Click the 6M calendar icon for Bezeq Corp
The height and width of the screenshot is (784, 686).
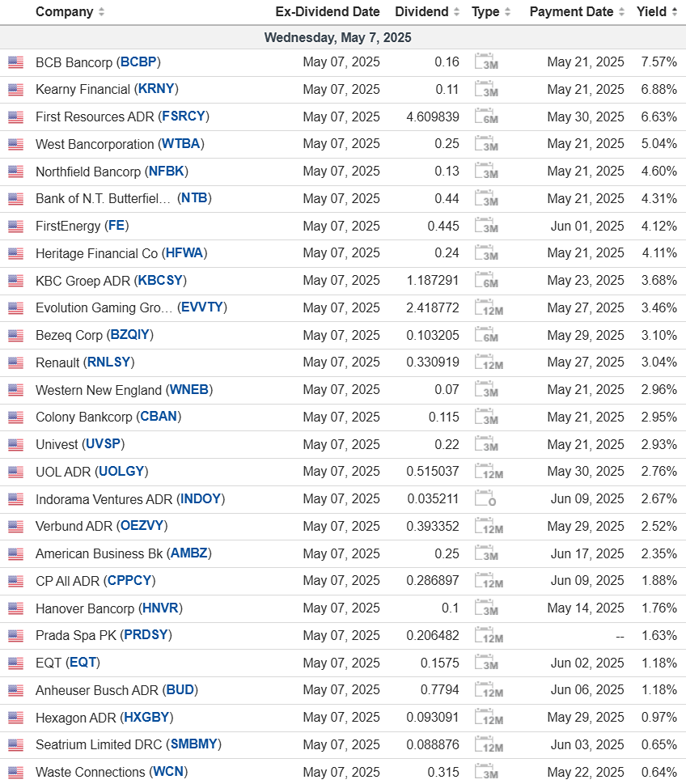coord(485,336)
